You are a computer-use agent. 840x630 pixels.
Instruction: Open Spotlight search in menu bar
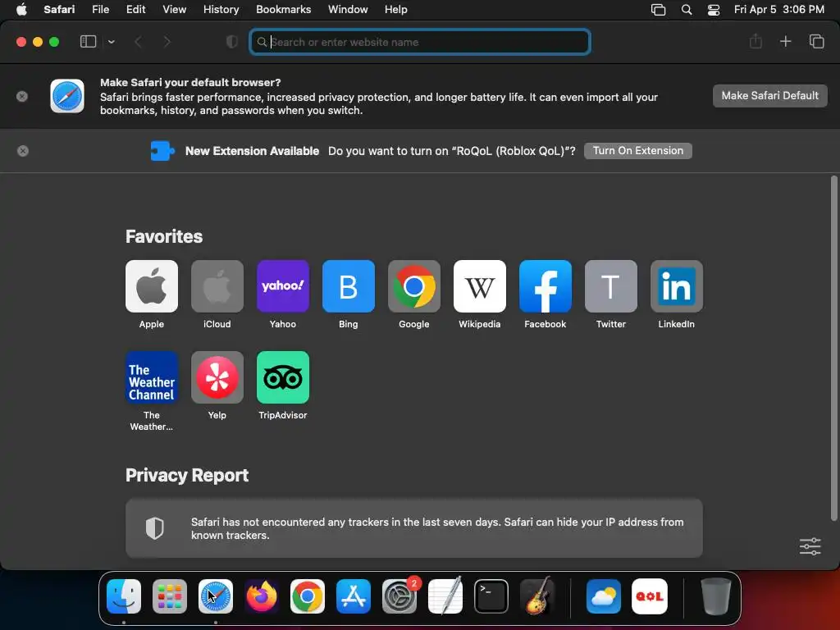pos(687,10)
